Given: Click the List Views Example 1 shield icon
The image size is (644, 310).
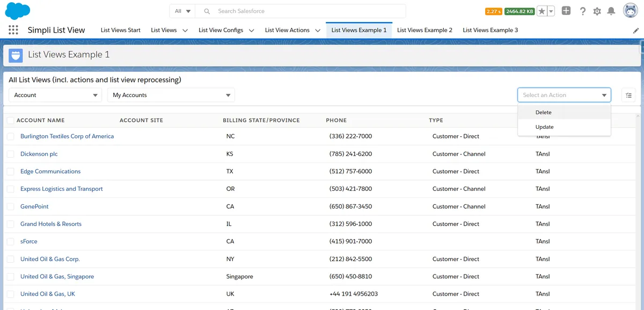Looking at the screenshot, I should click(16, 55).
